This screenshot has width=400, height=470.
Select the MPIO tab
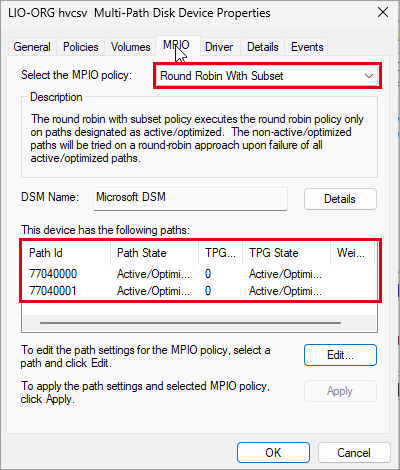click(x=177, y=45)
